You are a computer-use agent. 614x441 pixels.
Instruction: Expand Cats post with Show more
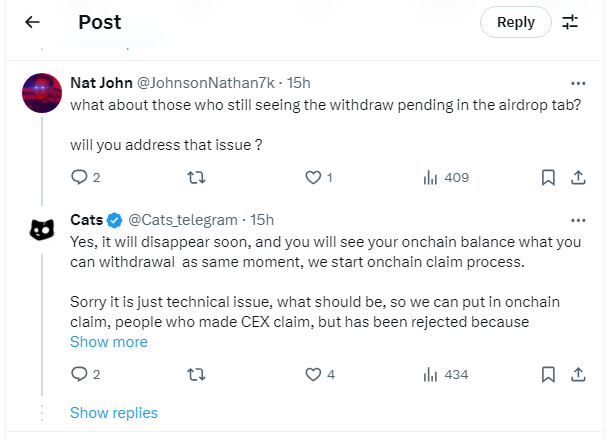tap(108, 342)
